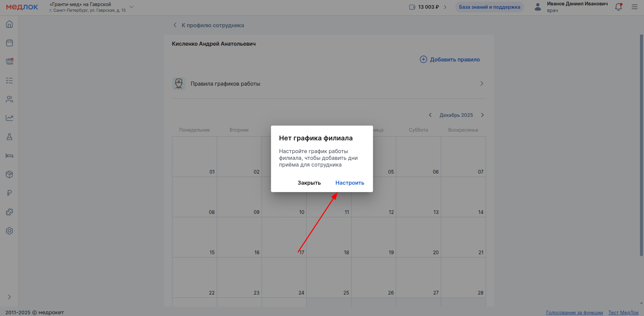Click Закрыть to dismiss the dialog
Viewport: 644px width, 316px height.
[309, 183]
